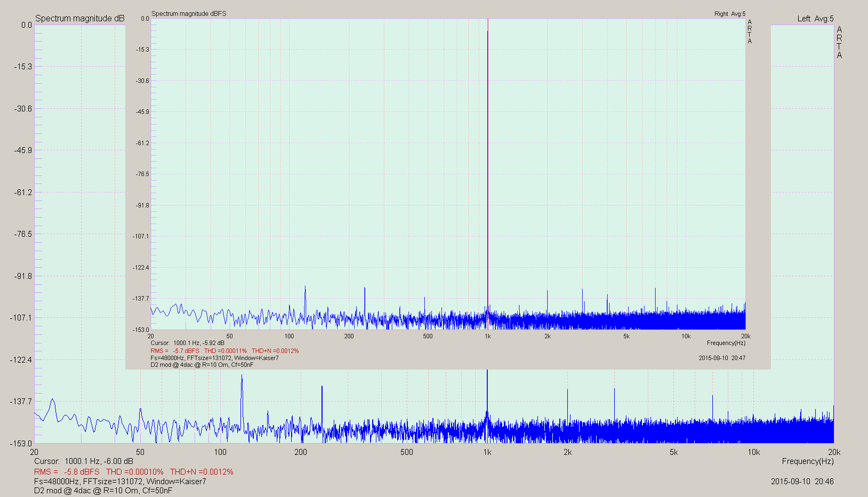Click Right inset note 'D2 mod @ 4dac @ R=10 Om'
Screen dimensions: 868x497
(202, 365)
